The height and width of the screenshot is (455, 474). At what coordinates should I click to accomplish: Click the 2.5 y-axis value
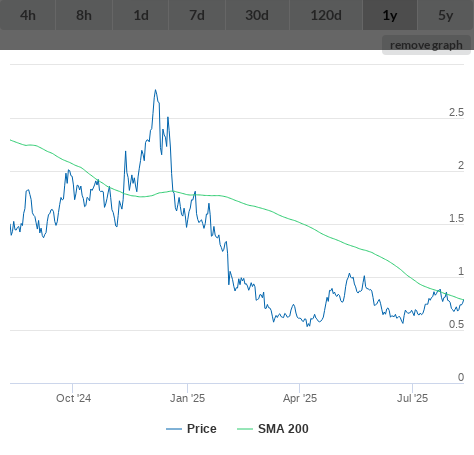click(456, 113)
